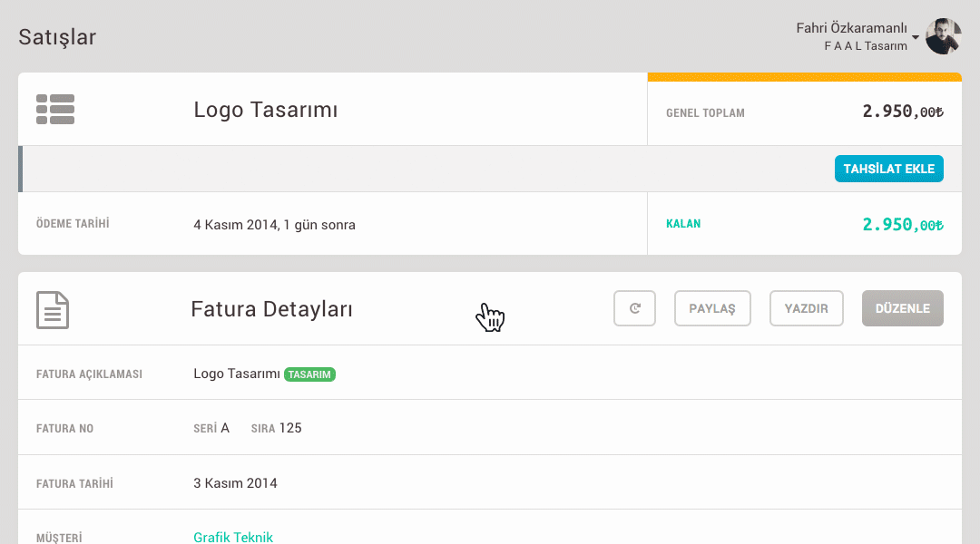
Task: Select the Logo Tasarımı card title
Action: (x=265, y=111)
